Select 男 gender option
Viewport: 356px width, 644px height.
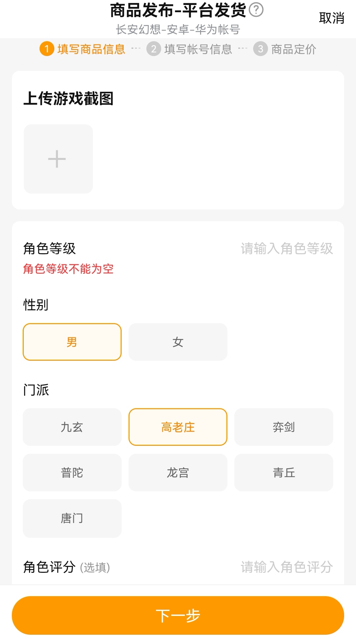point(72,342)
